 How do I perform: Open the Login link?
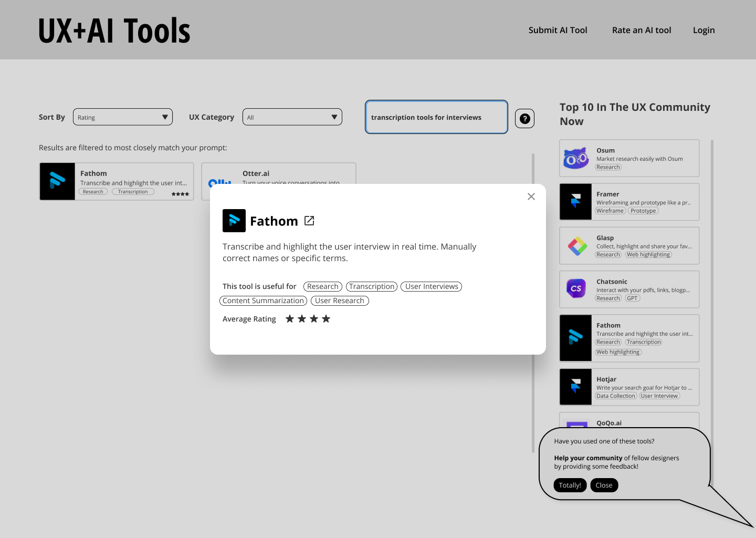point(703,30)
